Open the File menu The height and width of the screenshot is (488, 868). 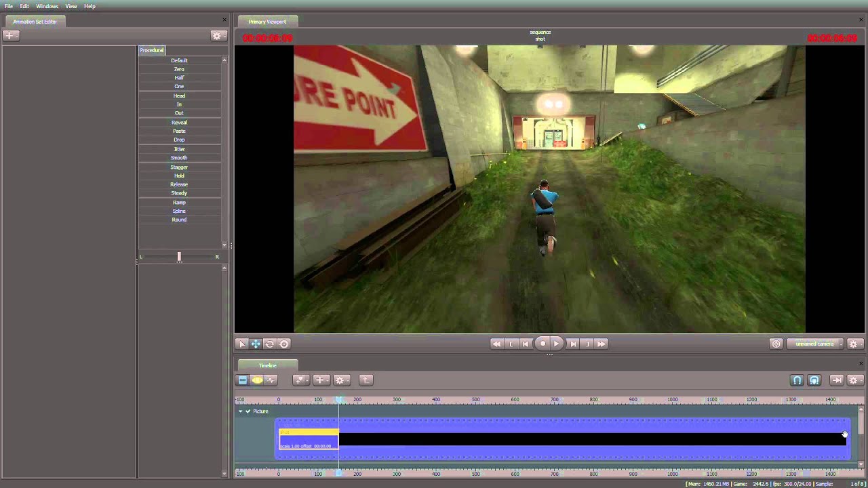(9, 6)
